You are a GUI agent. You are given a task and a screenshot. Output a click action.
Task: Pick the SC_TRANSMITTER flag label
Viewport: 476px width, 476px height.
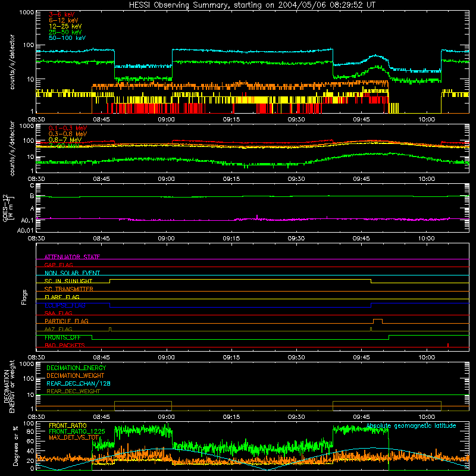(69, 289)
